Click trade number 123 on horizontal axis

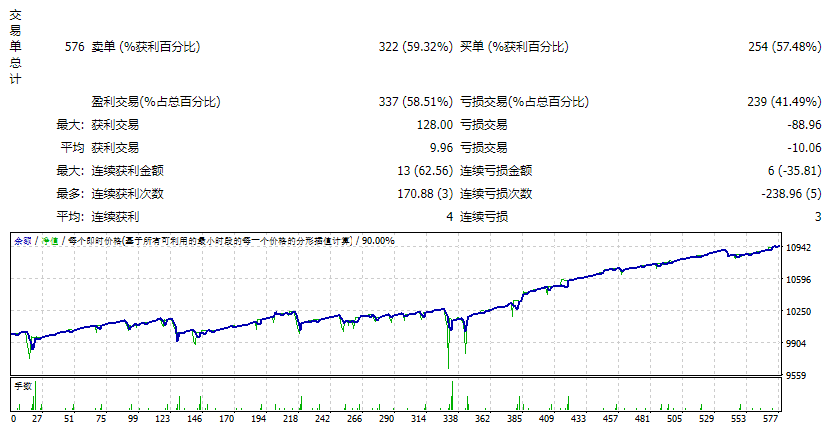[x=162, y=419]
